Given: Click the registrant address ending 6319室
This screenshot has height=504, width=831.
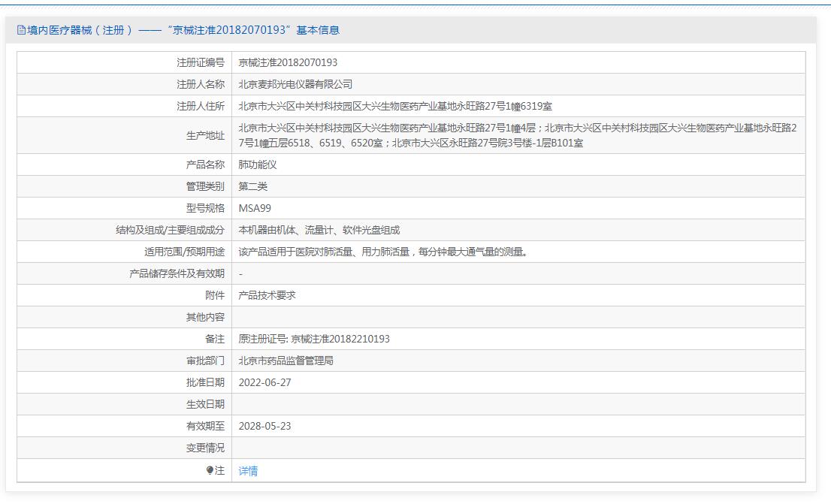Looking at the screenshot, I should 395,106.
